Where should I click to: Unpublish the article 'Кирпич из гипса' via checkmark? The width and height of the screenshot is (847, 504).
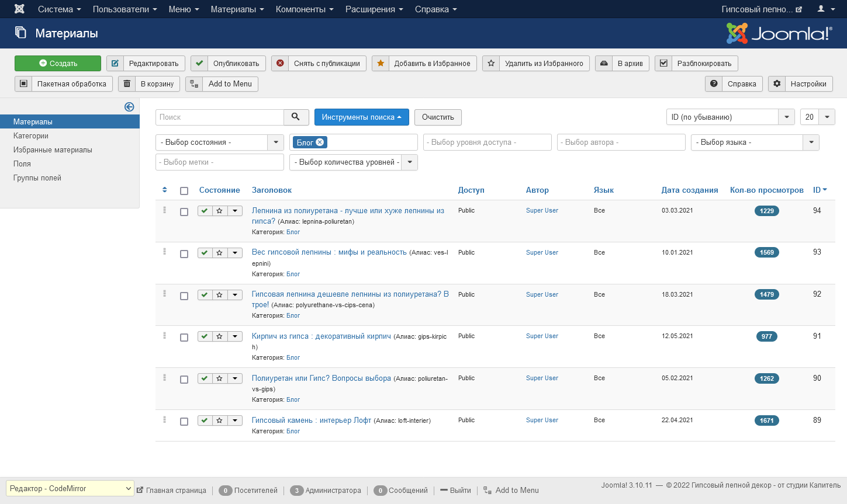click(x=205, y=336)
